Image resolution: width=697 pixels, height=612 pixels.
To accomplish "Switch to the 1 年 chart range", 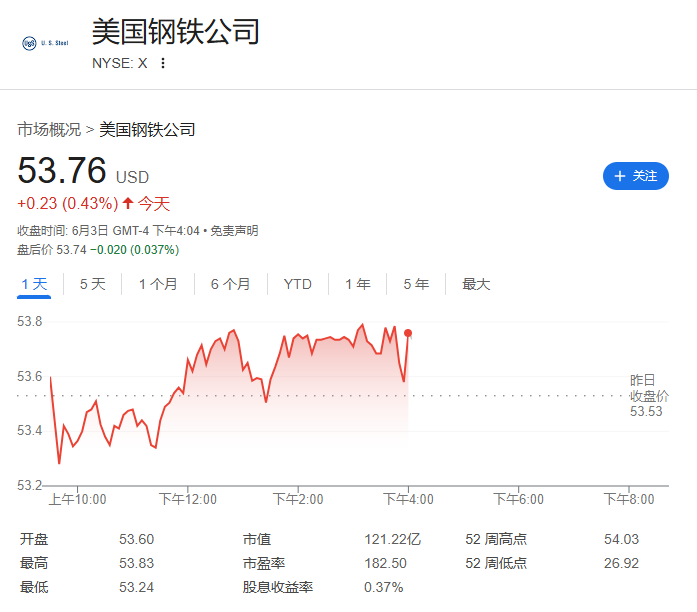I will click(358, 284).
